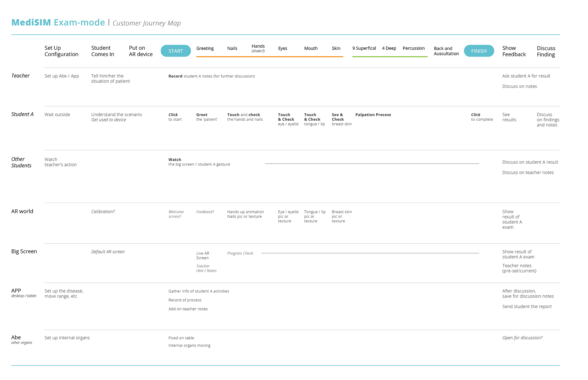
Task: Select the Eyes stage header
Action: (282, 48)
